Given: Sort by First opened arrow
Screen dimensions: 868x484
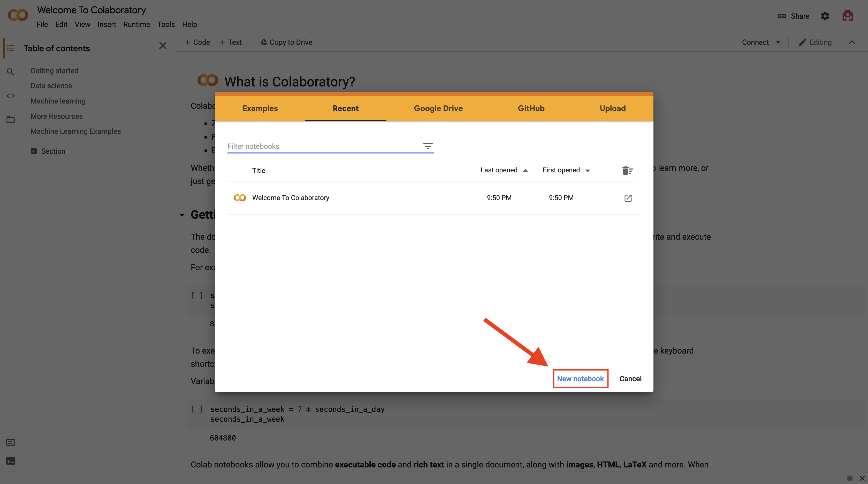Looking at the screenshot, I should click(x=588, y=170).
